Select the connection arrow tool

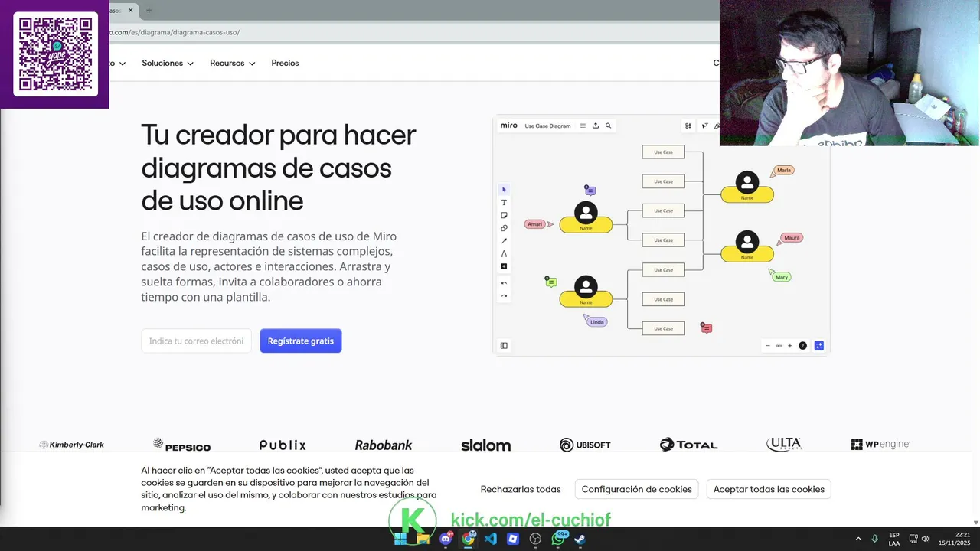point(504,240)
